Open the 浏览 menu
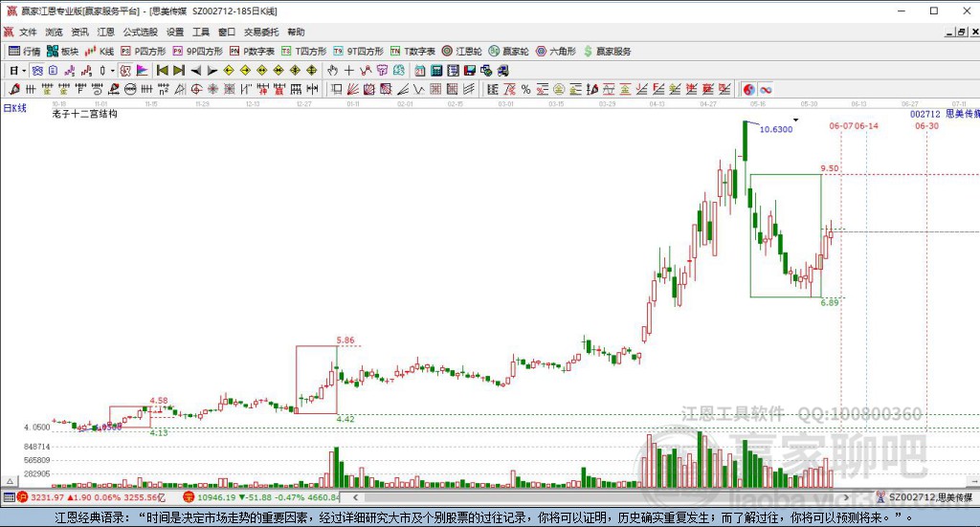This screenshot has width=980, height=527. (x=54, y=32)
